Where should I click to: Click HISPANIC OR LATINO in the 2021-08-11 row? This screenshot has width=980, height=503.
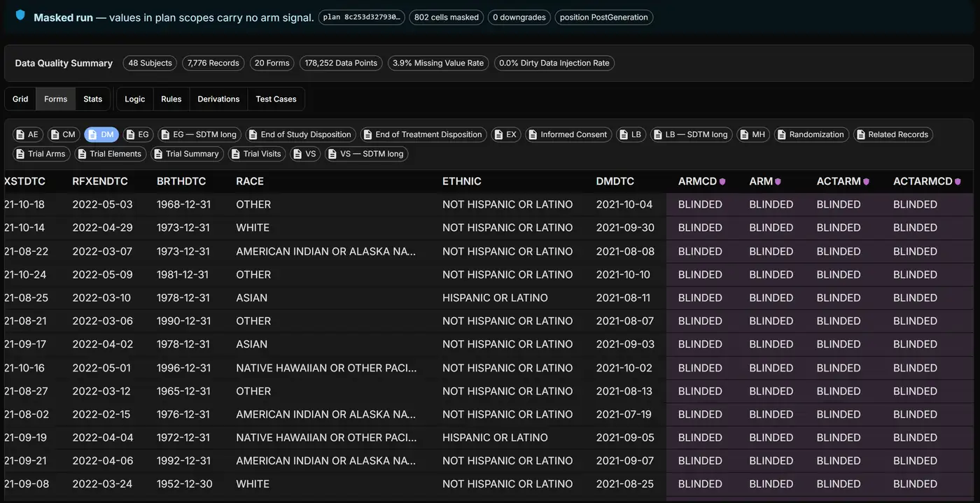(495, 297)
